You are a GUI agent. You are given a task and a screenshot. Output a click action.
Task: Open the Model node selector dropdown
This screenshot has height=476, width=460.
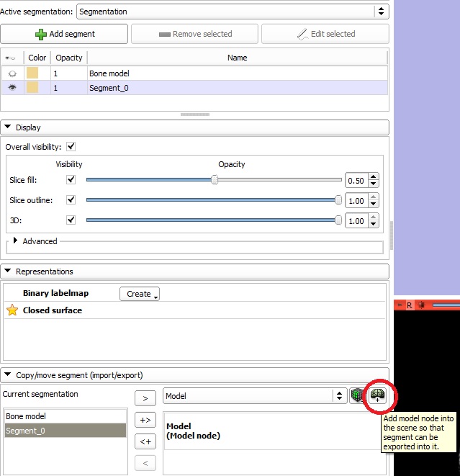(255, 395)
